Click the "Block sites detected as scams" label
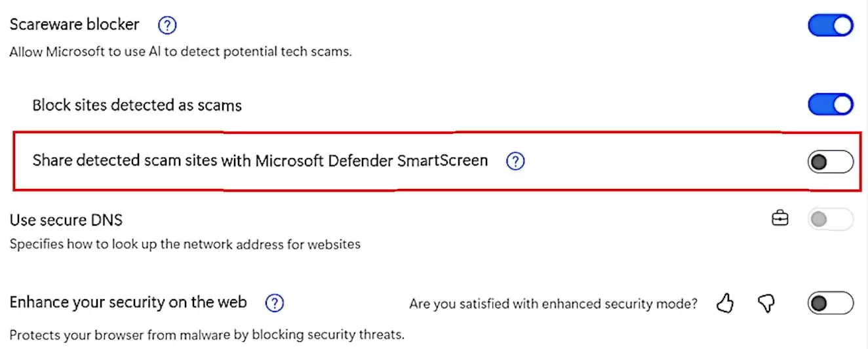The width and height of the screenshot is (868, 349). 137,105
